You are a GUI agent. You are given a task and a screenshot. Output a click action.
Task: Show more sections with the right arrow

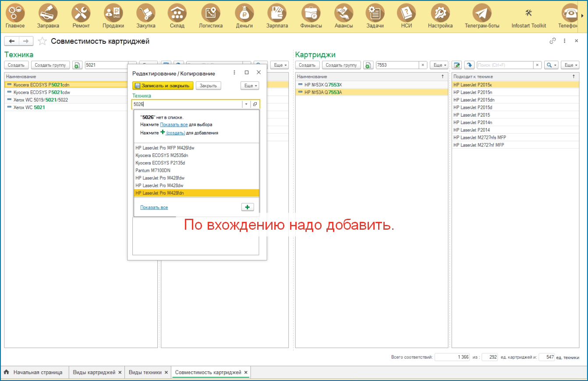click(x=582, y=16)
